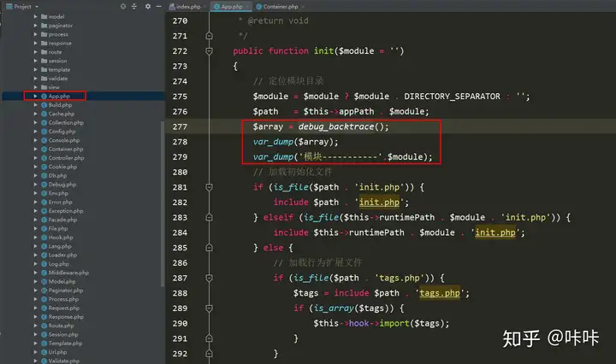Open Project panel settings gear
Screen dimensions: 616x364
148,6
